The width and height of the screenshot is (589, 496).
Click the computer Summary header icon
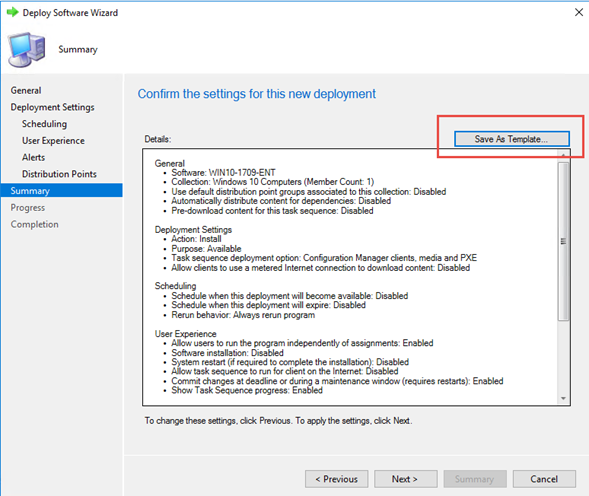27,50
